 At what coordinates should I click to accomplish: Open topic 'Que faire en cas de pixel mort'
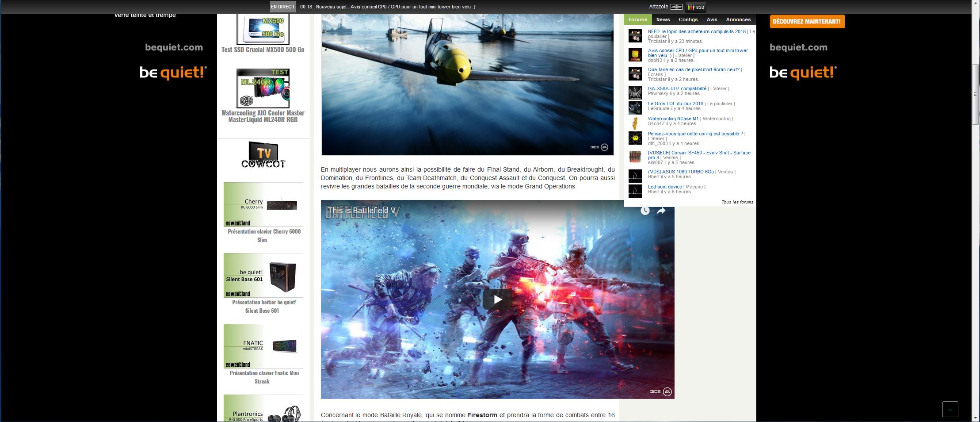tap(694, 69)
